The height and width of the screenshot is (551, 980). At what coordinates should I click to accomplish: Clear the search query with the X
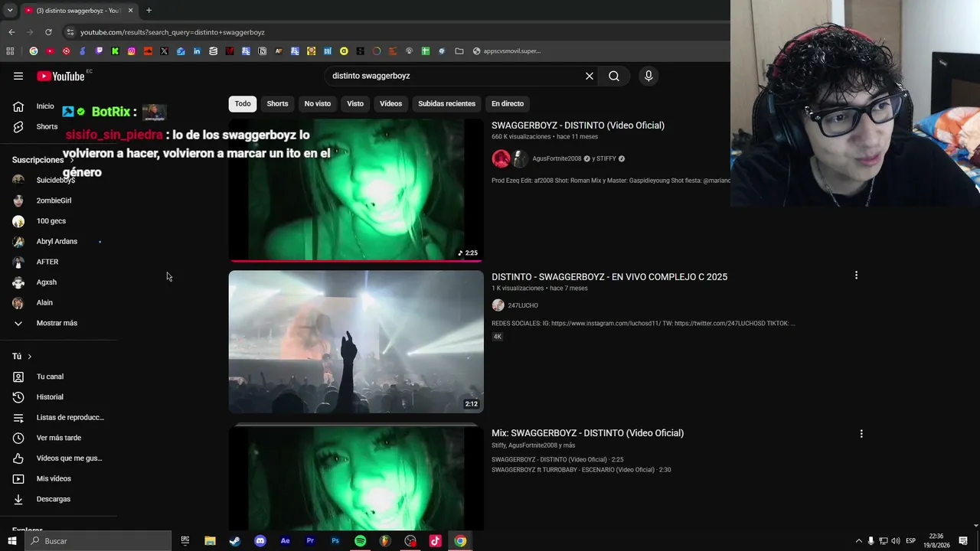click(590, 76)
